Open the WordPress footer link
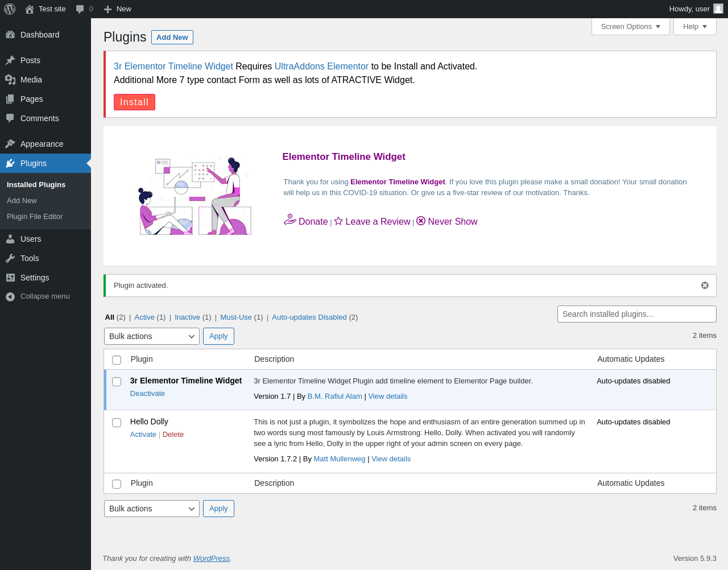The width and height of the screenshot is (728, 570). (212, 559)
